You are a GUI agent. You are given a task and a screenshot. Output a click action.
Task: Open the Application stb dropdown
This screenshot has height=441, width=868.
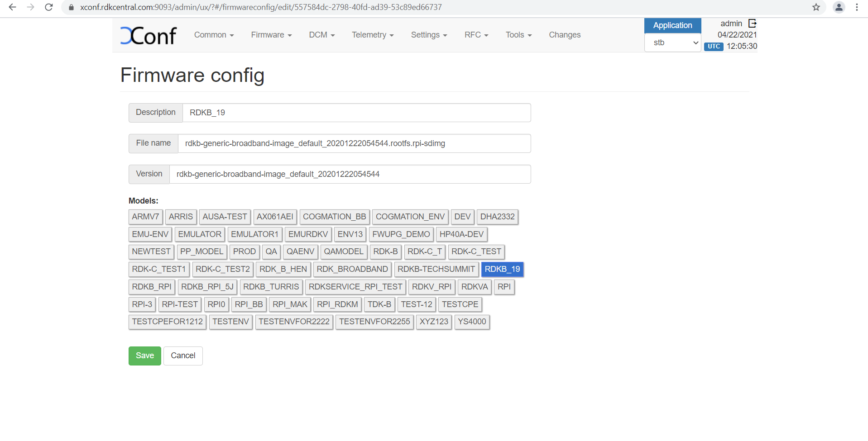pyautogui.click(x=672, y=43)
